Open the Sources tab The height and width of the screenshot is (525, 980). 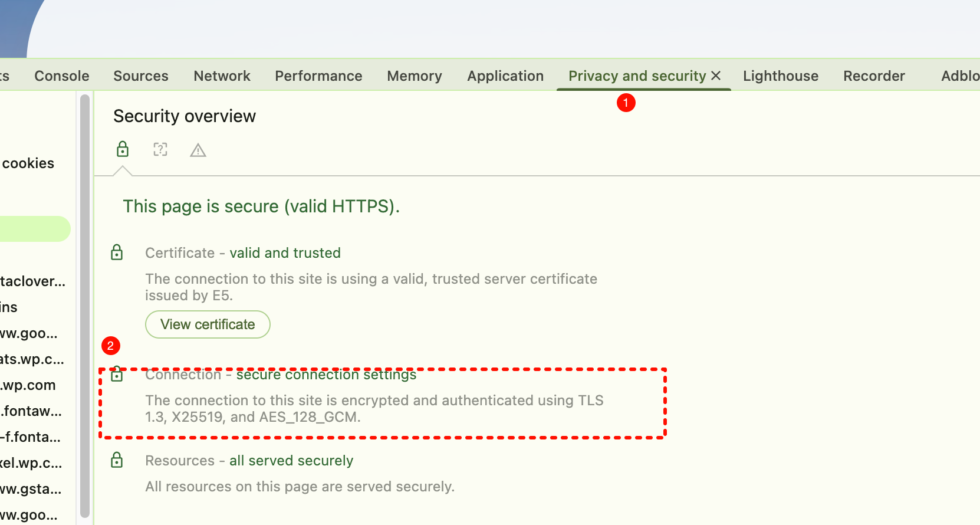141,76
